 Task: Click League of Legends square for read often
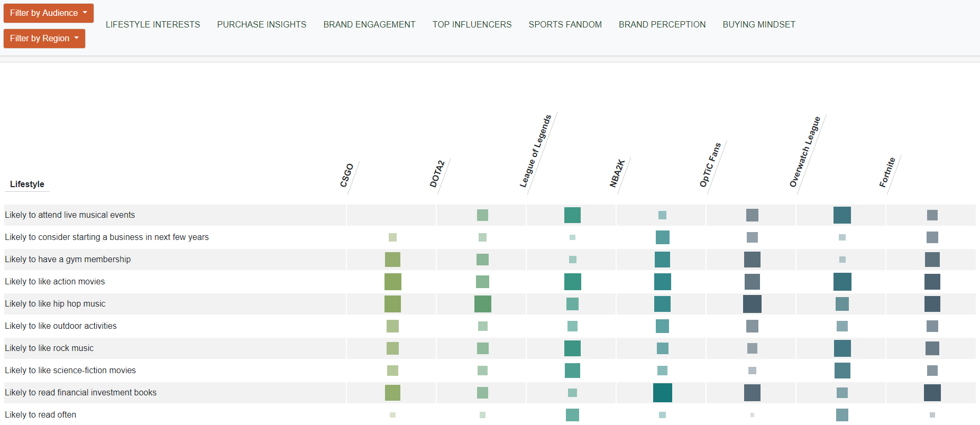(x=572, y=415)
